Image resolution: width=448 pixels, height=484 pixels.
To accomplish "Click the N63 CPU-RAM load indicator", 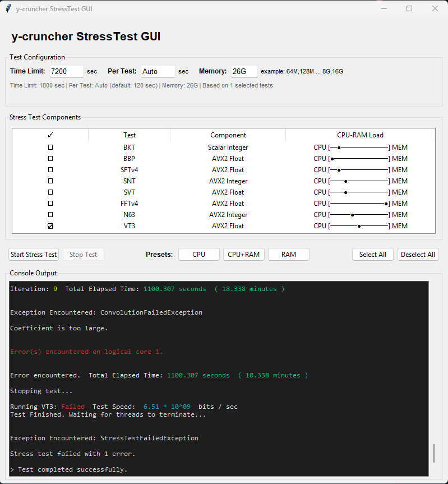I will click(361, 215).
